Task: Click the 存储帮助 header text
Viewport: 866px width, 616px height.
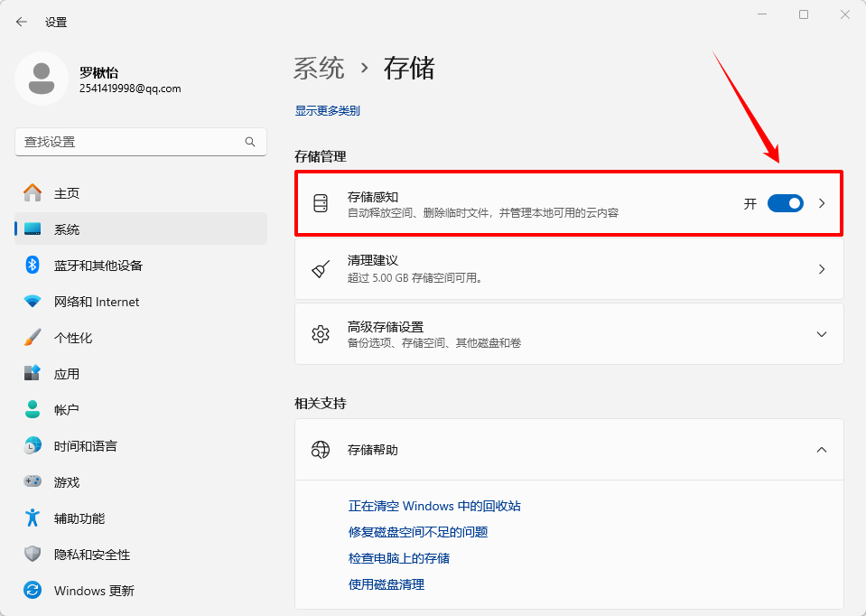Action: (x=373, y=450)
